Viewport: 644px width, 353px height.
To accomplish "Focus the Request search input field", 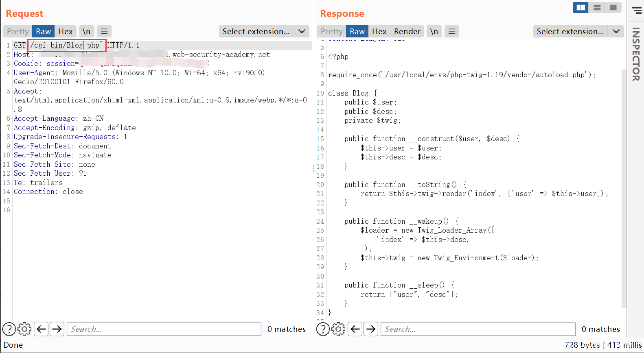I will click(x=164, y=329).
